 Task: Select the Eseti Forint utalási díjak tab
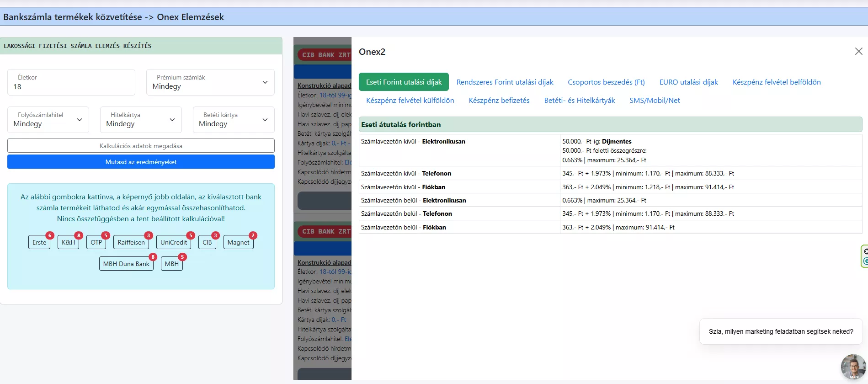404,82
